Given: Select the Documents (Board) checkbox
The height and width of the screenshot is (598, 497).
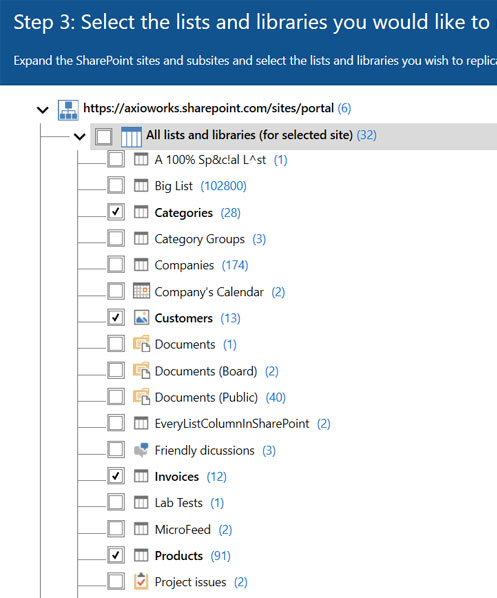Looking at the screenshot, I should point(116,370).
